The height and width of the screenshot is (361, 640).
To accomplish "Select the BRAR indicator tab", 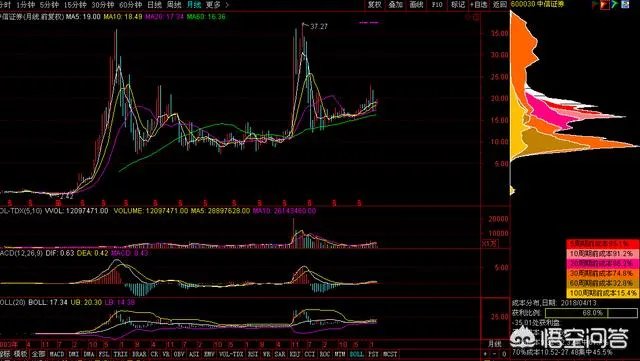I will pyautogui.click(x=139, y=354).
